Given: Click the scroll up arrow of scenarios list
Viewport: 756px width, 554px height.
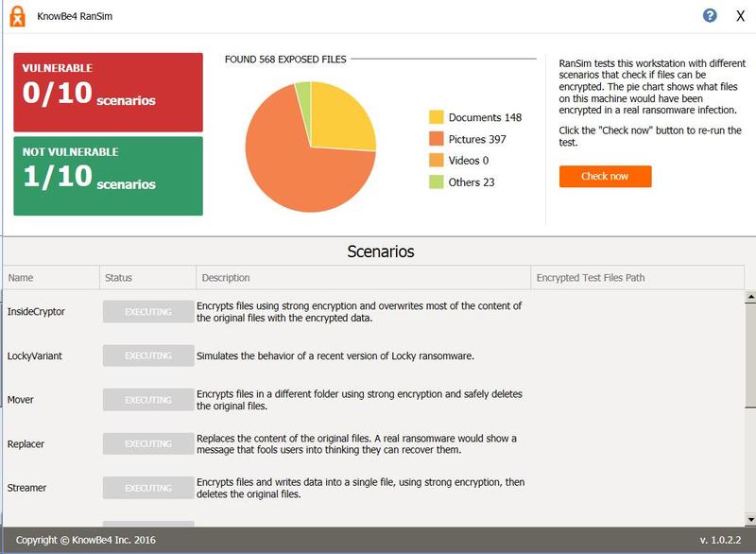Looking at the screenshot, I should (x=750, y=297).
